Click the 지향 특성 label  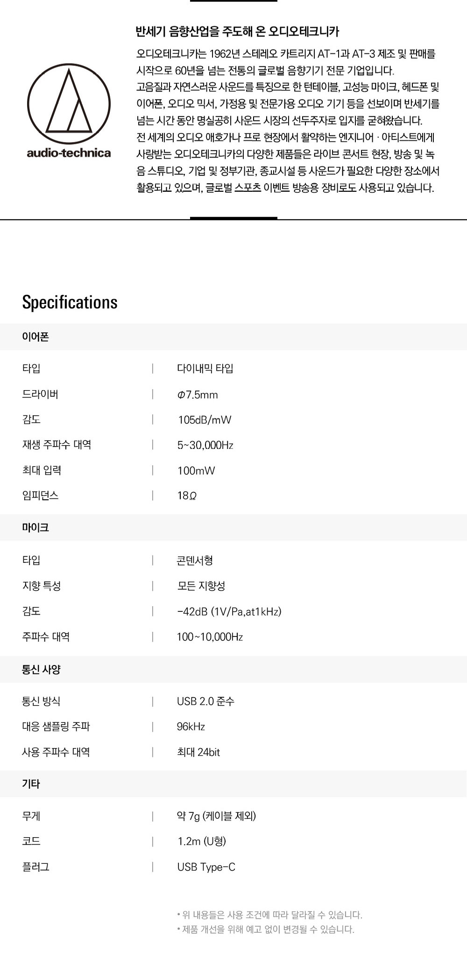pyautogui.click(x=42, y=586)
